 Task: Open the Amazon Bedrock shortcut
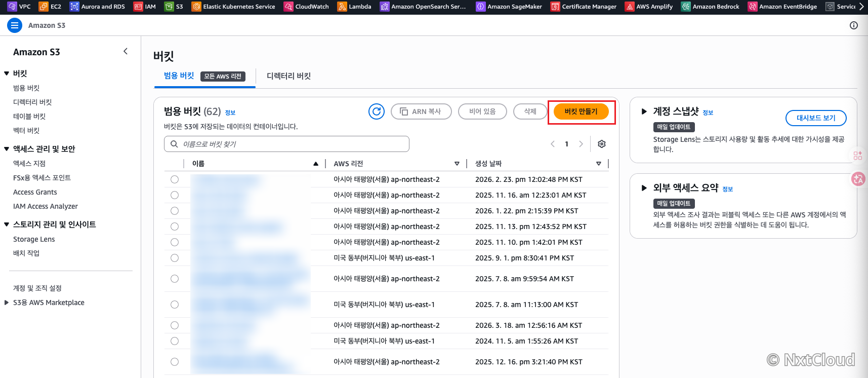click(x=710, y=7)
